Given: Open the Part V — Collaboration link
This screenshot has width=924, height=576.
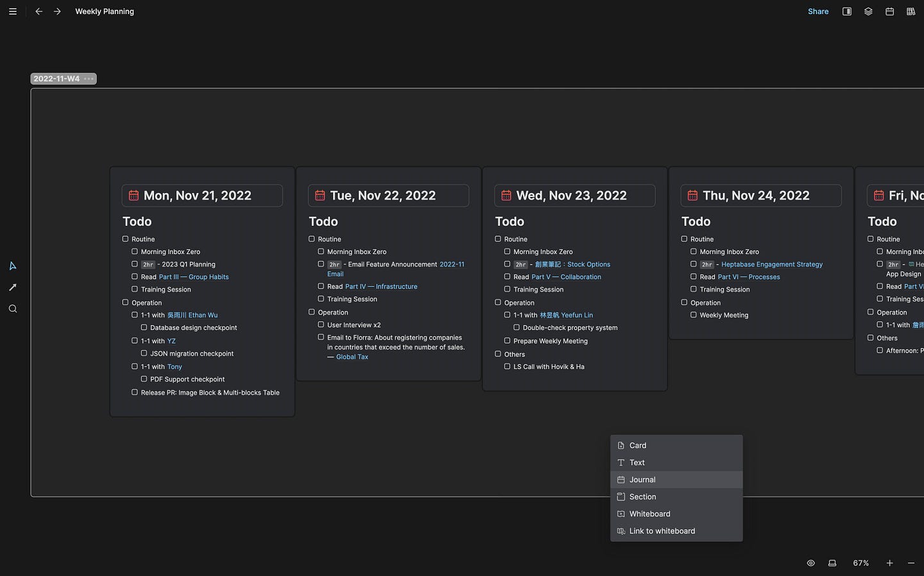Looking at the screenshot, I should pyautogui.click(x=567, y=277).
